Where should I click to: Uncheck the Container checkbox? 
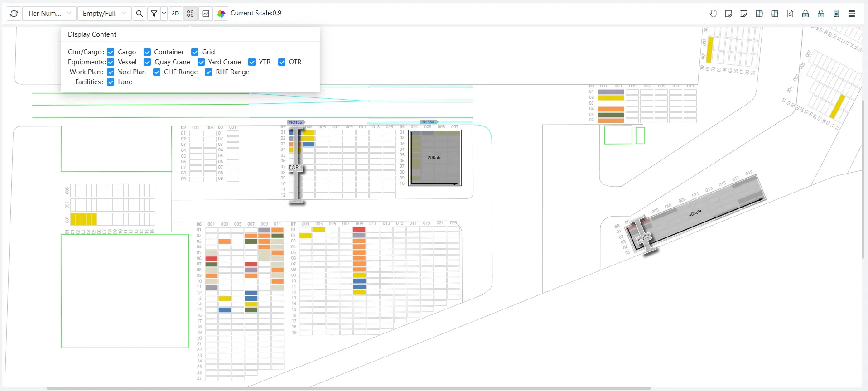[x=147, y=52]
